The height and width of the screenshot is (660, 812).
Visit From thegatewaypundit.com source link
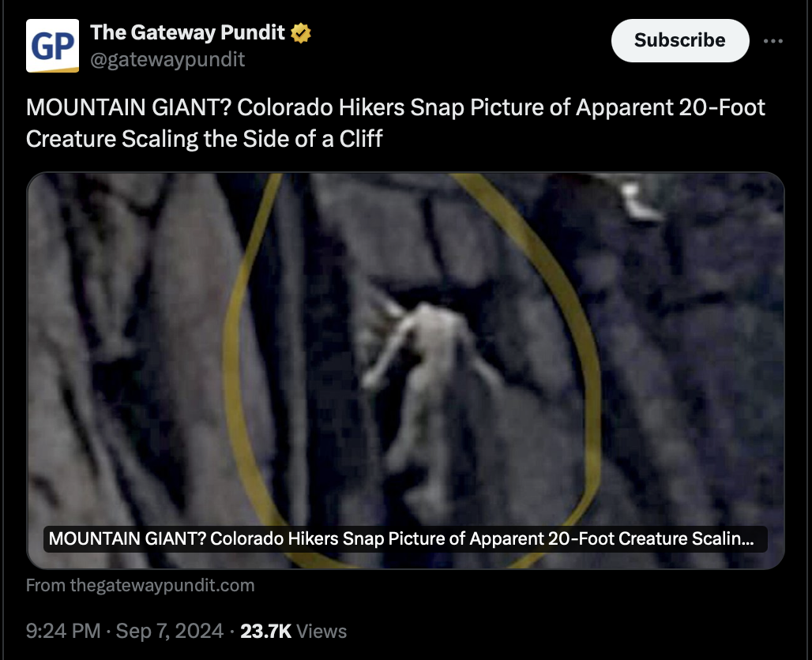click(141, 586)
